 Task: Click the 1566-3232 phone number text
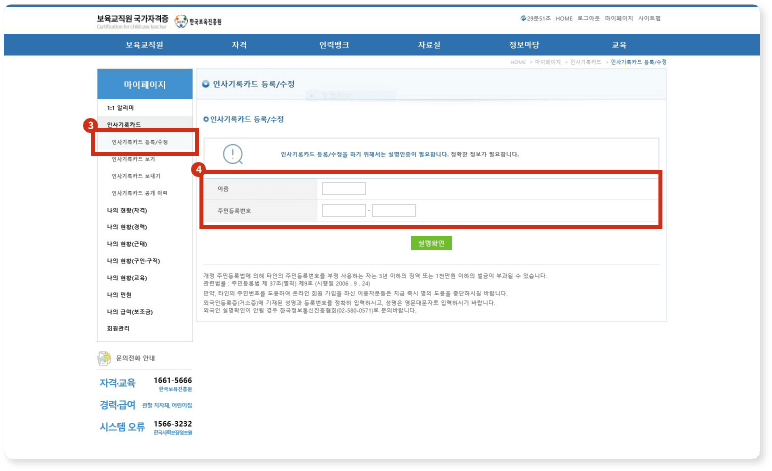point(173,424)
